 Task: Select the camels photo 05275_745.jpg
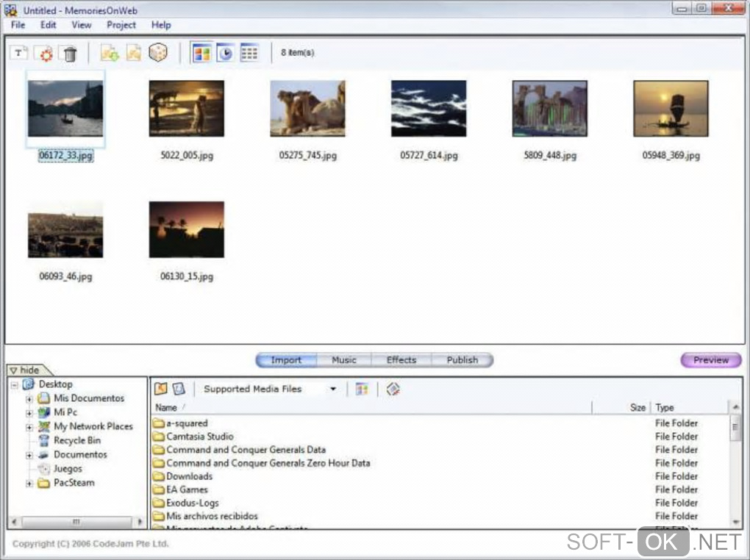pos(307,109)
